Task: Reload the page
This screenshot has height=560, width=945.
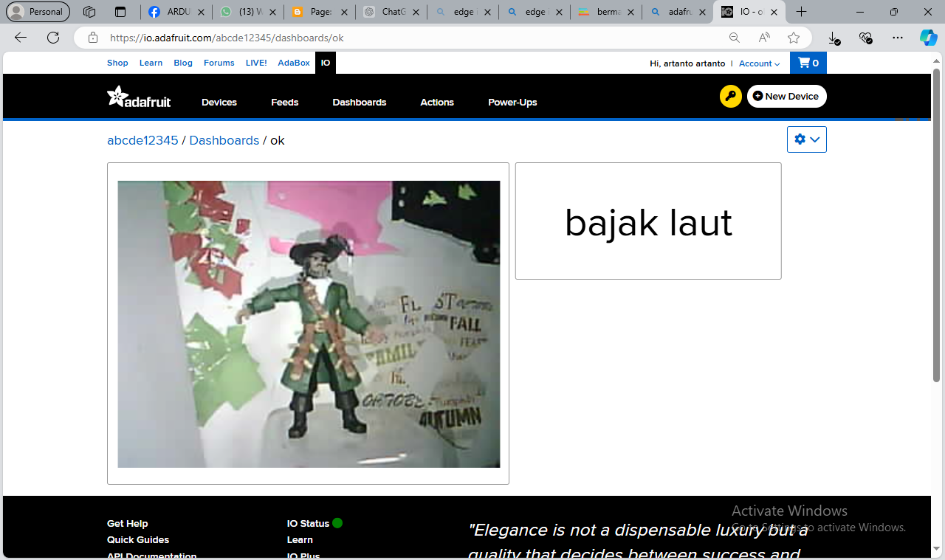Action: tap(53, 38)
